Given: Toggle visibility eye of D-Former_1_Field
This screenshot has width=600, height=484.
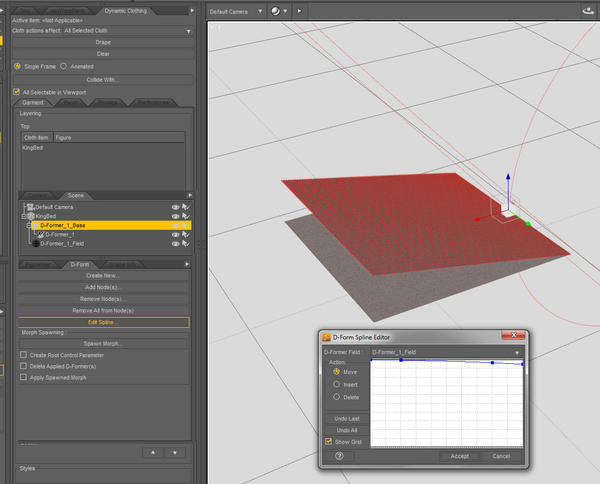Looking at the screenshot, I should tap(176, 244).
